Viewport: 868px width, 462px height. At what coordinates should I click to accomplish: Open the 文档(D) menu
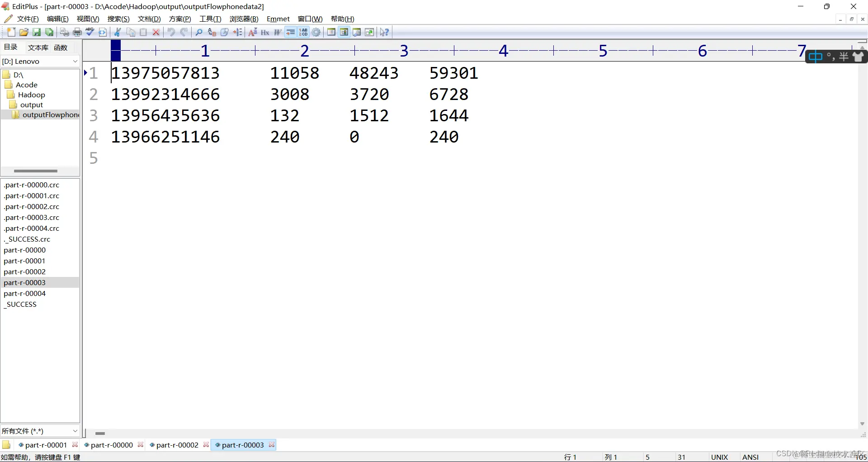(x=149, y=19)
